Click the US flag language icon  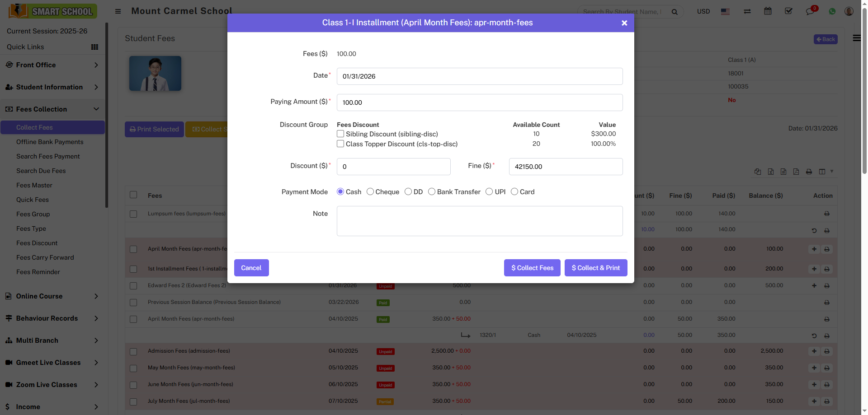click(725, 12)
